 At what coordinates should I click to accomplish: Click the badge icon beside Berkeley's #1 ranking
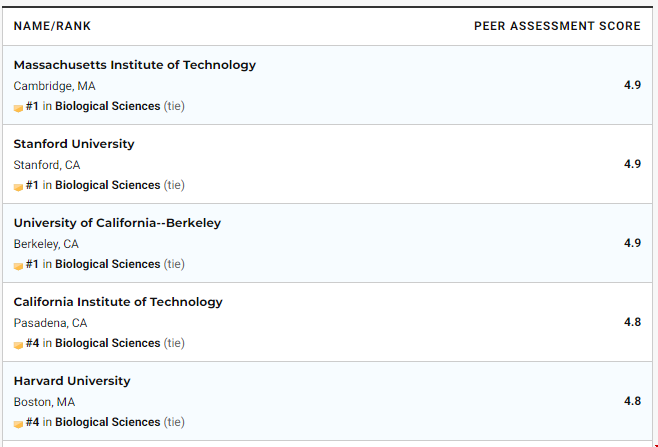click(18, 266)
